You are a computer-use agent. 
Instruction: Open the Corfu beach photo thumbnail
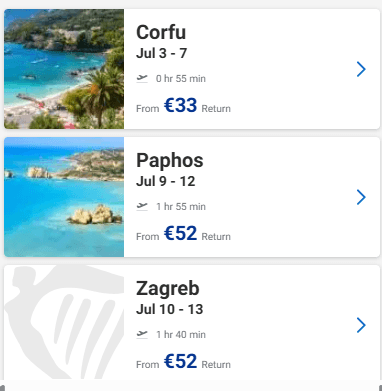[x=64, y=69]
